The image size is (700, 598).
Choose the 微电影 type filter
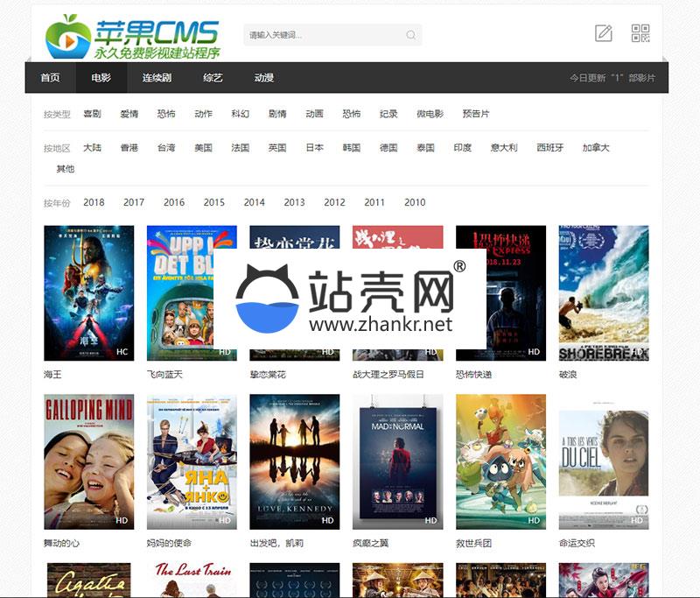coord(430,114)
